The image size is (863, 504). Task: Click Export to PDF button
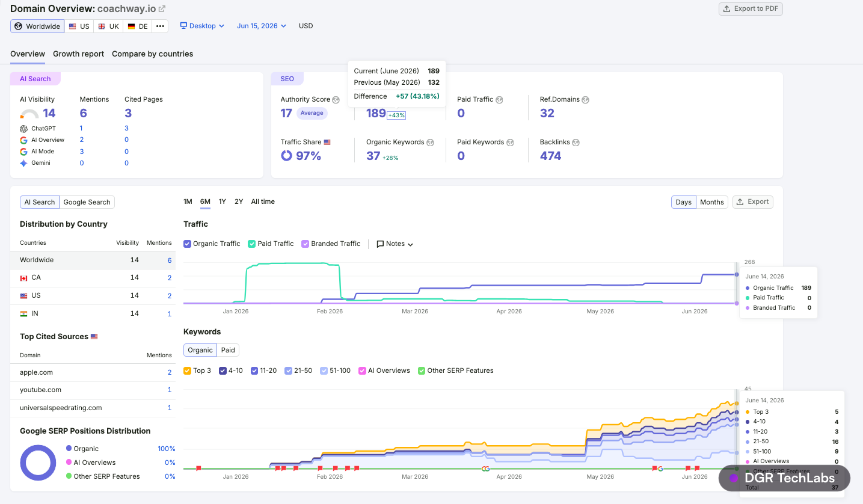(x=751, y=9)
